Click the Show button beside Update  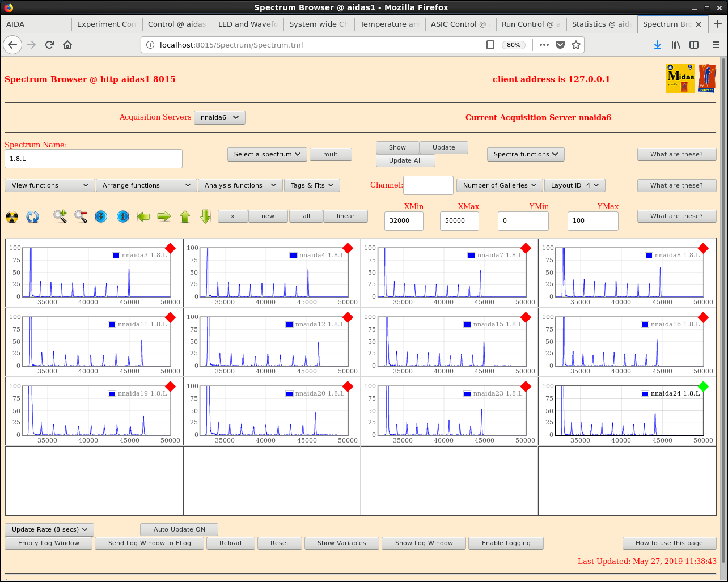397,147
